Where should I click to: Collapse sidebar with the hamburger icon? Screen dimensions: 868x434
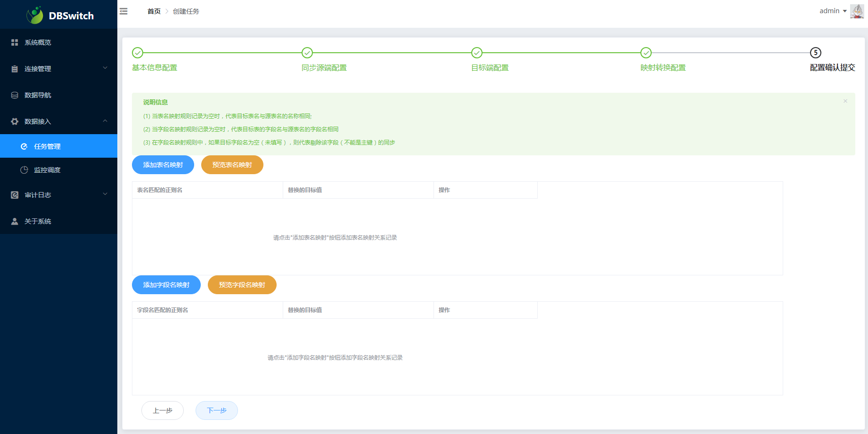[123, 11]
